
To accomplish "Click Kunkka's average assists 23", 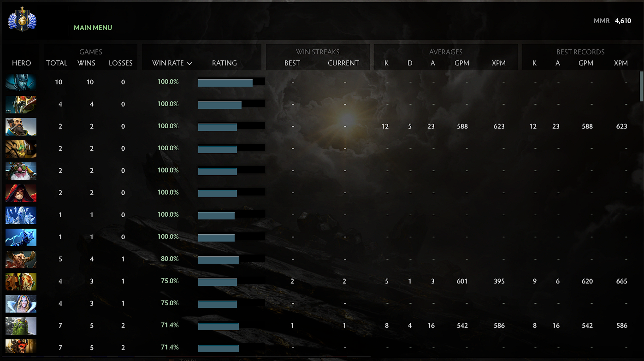I will 431,126.
